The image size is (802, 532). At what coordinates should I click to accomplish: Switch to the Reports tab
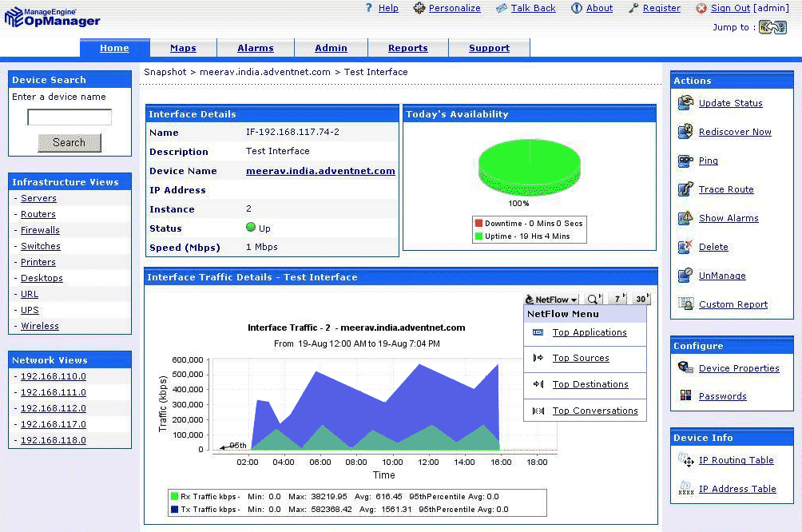coord(407,48)
